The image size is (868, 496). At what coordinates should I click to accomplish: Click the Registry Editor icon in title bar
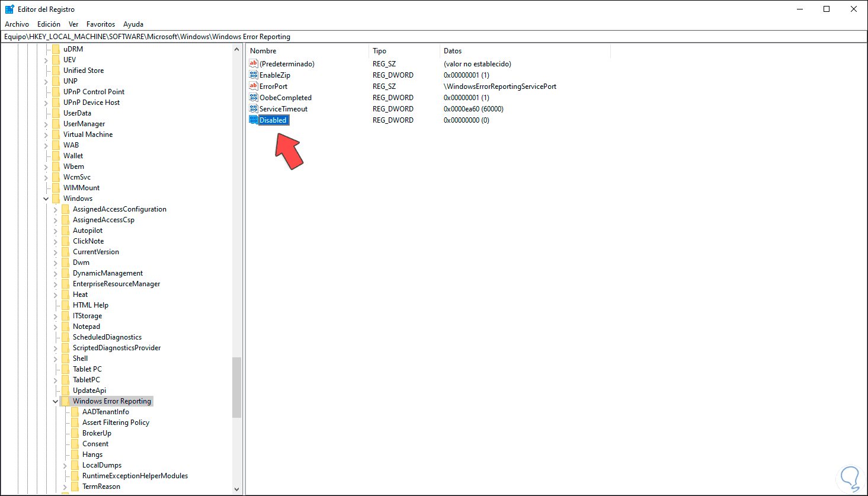(x=8, y=8)
